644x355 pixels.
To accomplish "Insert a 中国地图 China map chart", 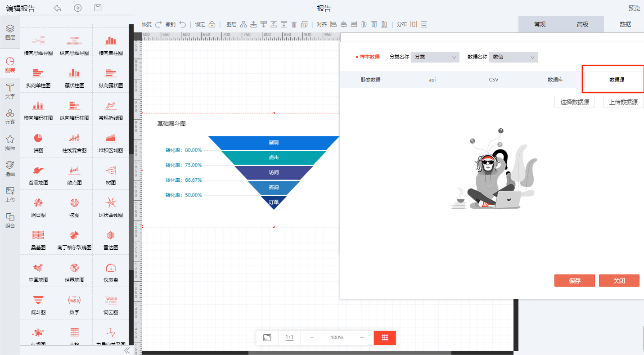I will [x=38, y=272].
